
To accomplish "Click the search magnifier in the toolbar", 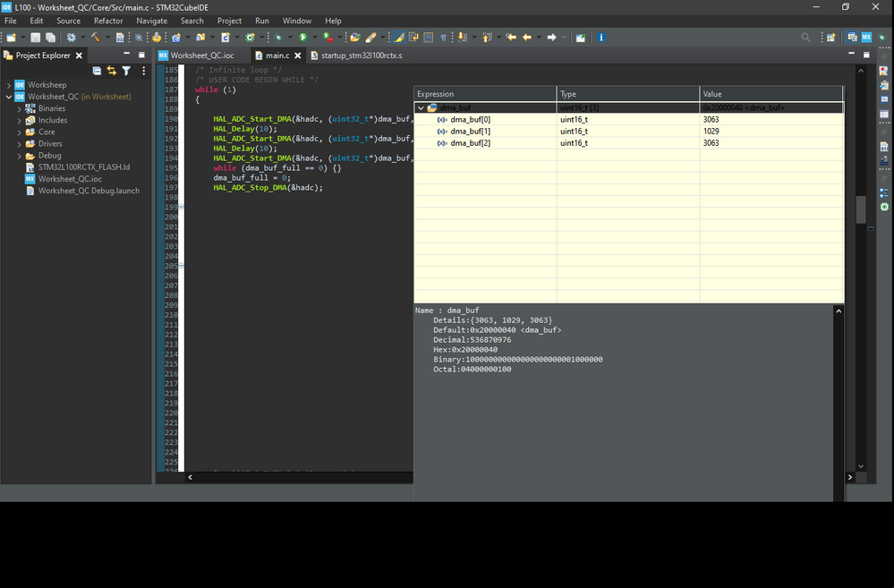I will pyautogui.click(x=805, y=38).
